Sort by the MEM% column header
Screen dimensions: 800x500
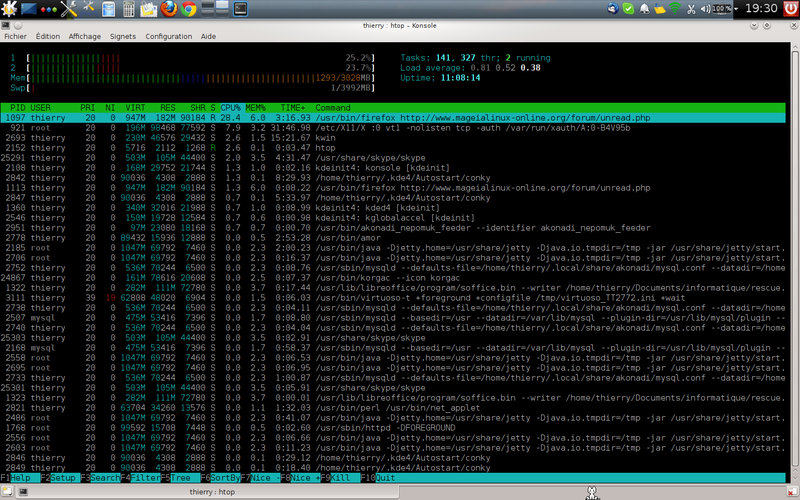256,108
